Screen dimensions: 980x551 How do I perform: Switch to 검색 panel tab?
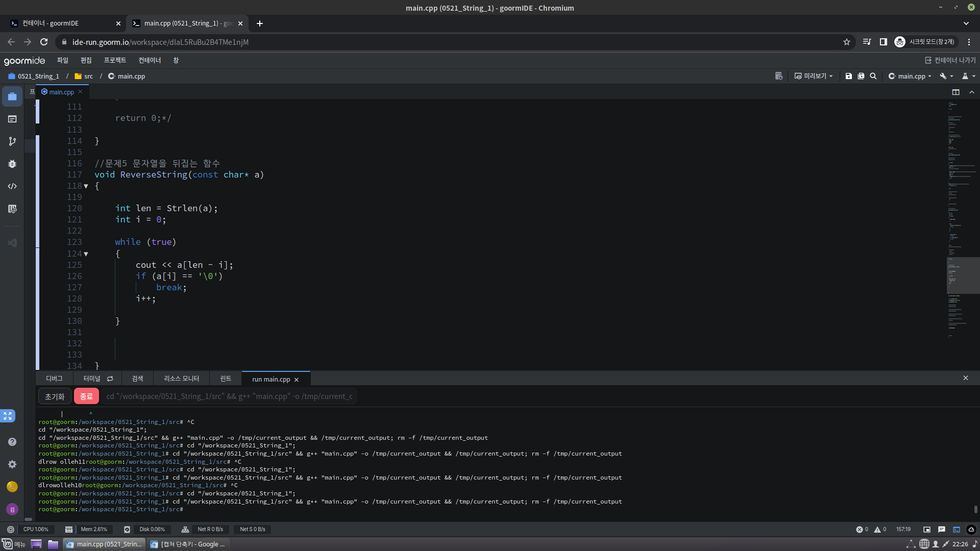[137, 379]
